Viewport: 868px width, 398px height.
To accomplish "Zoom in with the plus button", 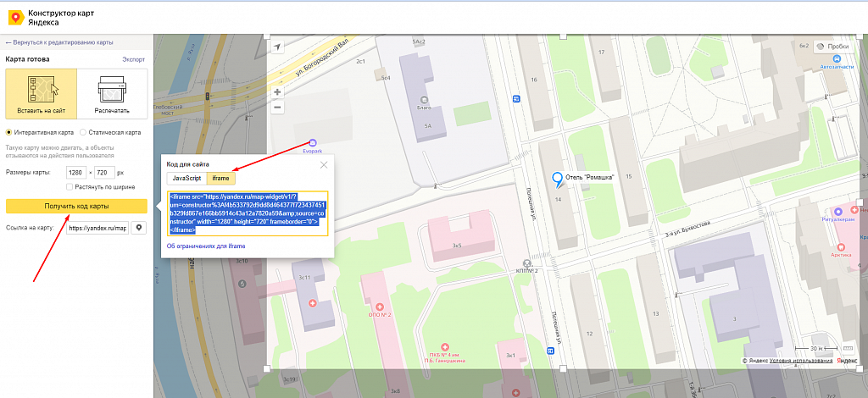I will [277, 92].
